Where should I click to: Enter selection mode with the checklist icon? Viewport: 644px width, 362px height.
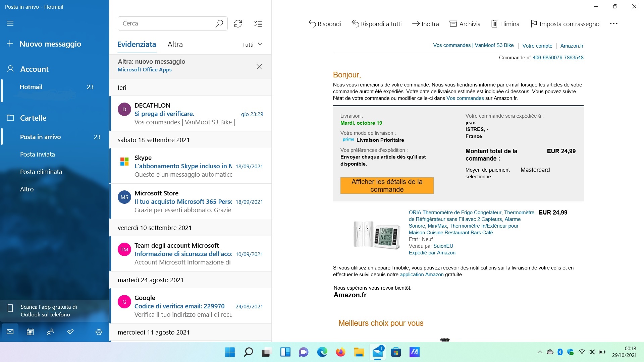(258, 23)
